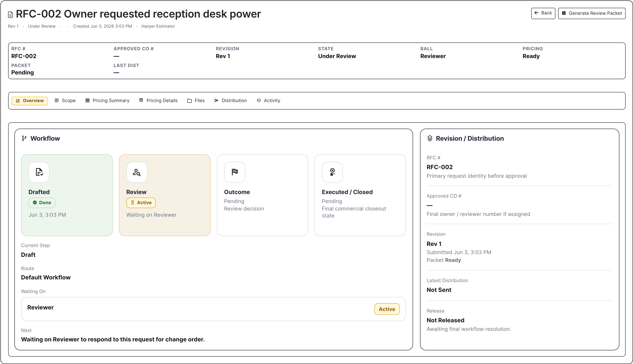
Task: Open the Files tab
Action: pyautogui.click(x=196, y=101)
